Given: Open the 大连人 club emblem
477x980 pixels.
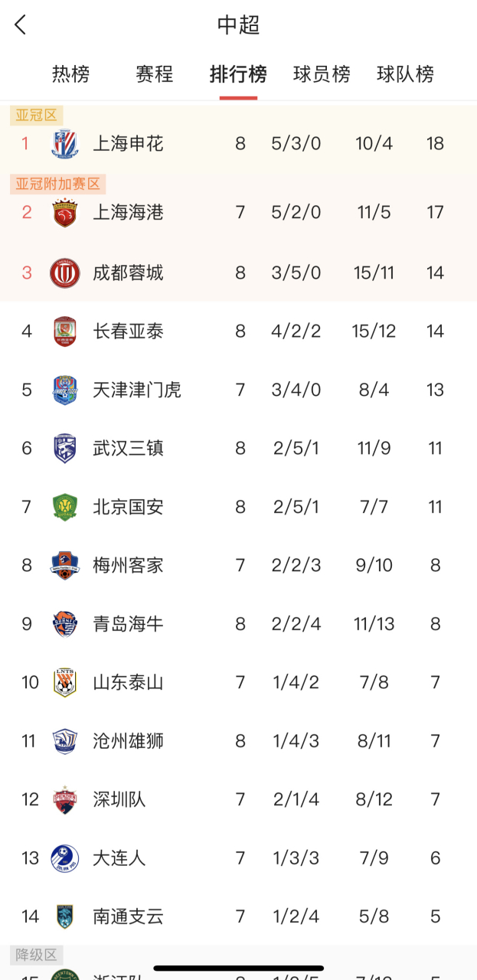Looking at the screenshot, I should pos(64,858).
